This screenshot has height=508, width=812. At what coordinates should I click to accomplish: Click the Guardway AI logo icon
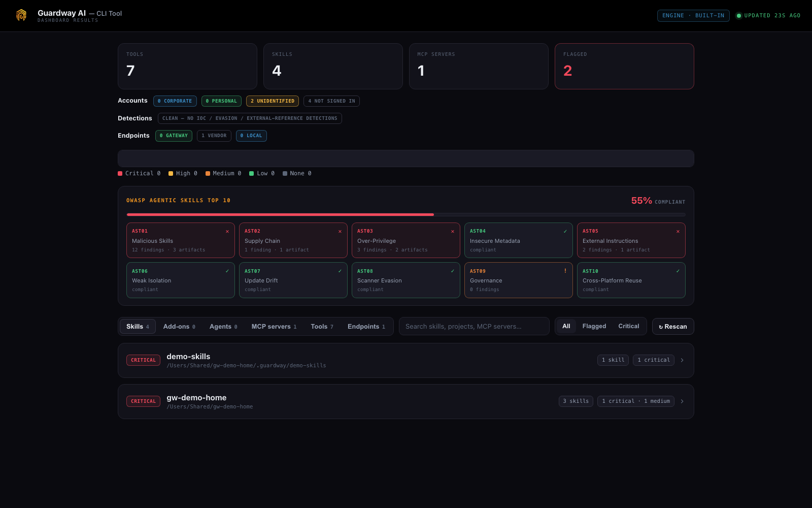point(21,15)
